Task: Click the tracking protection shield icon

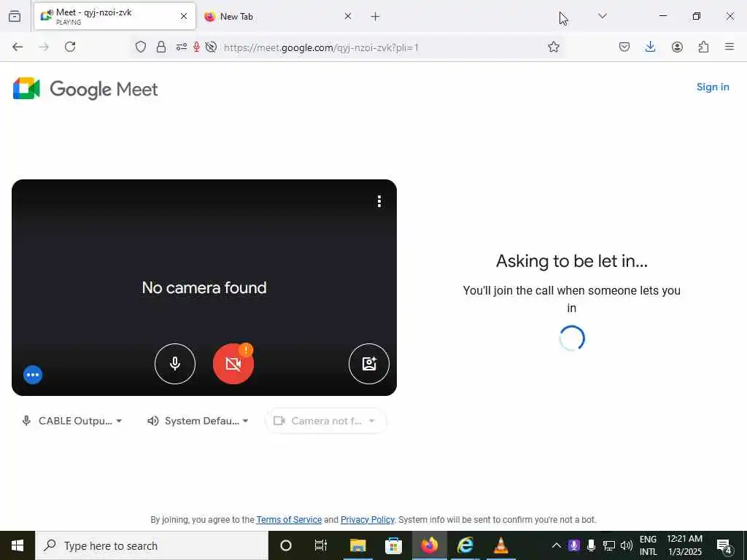Action: pos(141,47)
